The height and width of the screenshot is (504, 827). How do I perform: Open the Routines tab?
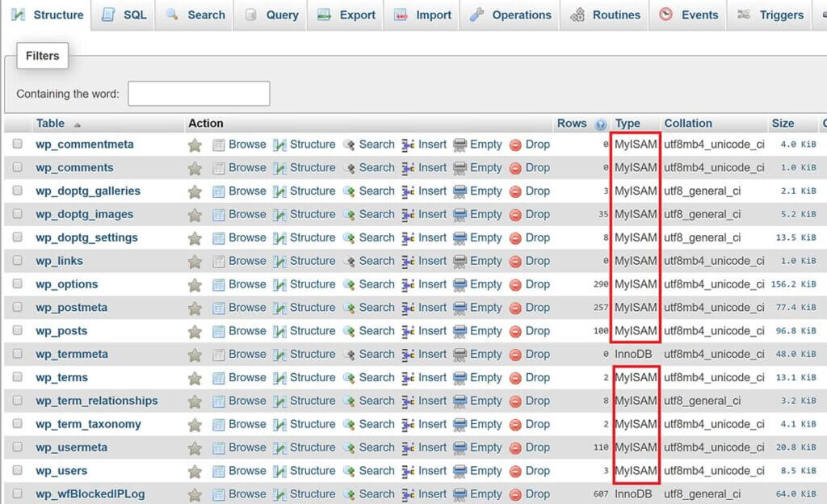(x=605, y=15)
